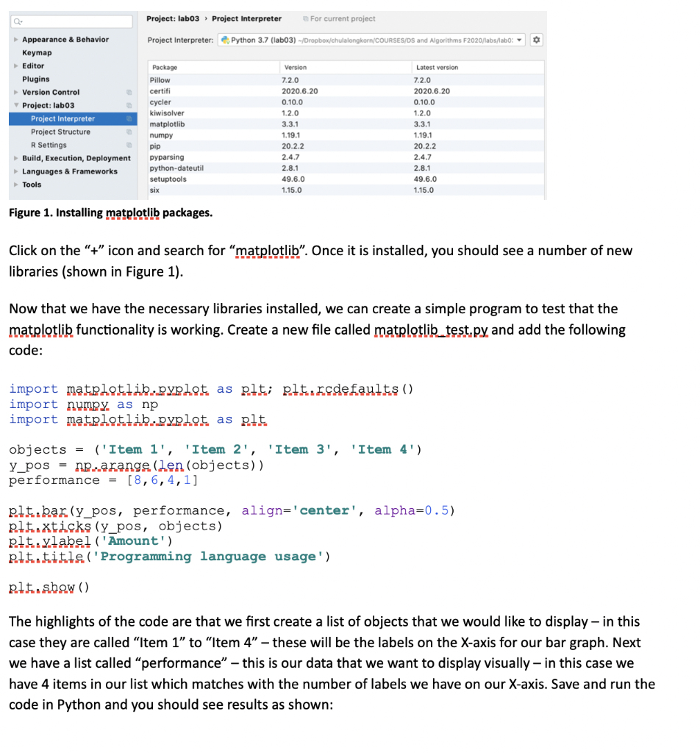Image resolution: width=700 pixels, height=753 pixels.
Task: Click 'Project: lab03' in the breadcrumb
Action: coord(173,18)
